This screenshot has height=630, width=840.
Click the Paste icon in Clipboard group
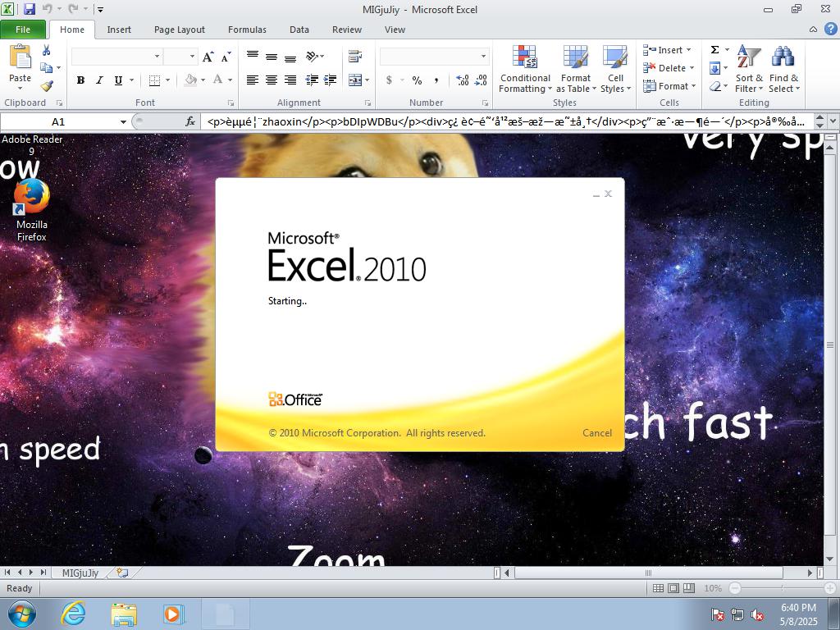coord(21,57)
